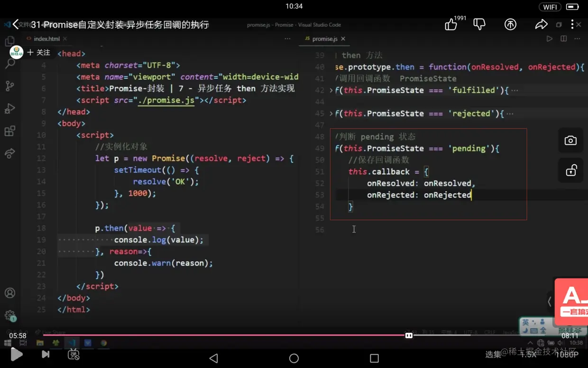588x368 pixels.
Task: Close the index.html tab
Action: click(65, 39)
